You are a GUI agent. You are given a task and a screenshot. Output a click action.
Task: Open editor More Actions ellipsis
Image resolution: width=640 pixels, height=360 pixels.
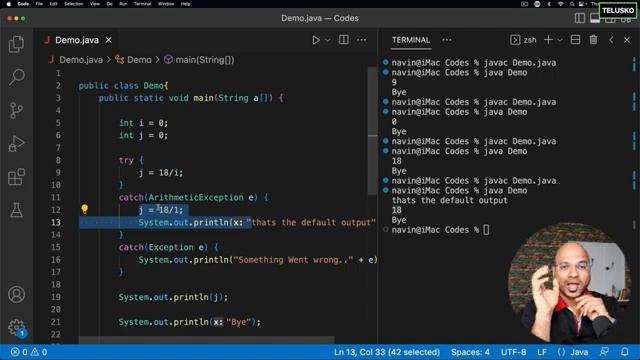click(x=361, y=40)
